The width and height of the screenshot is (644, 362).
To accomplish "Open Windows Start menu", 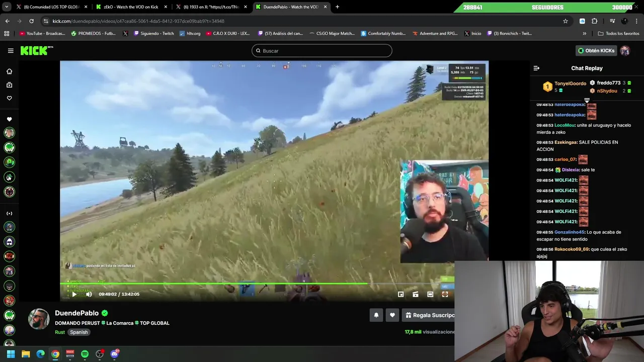I will pyautogui.click(x=11, y=354).
